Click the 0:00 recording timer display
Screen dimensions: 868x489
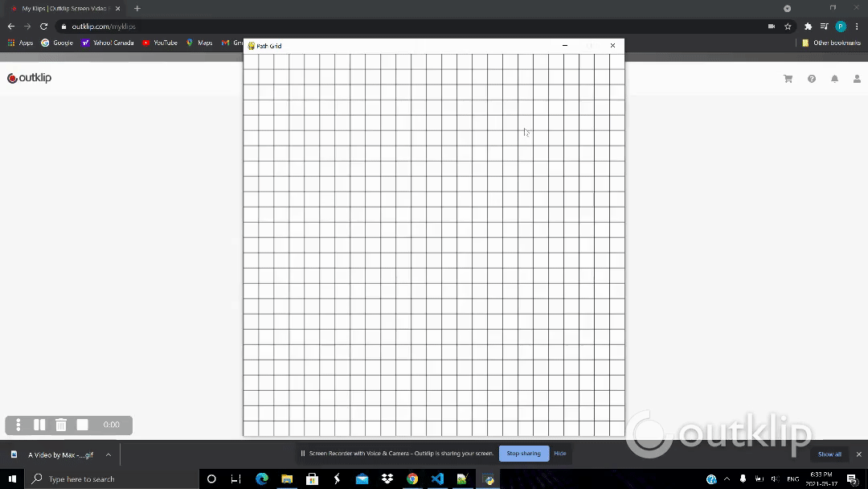pos(111,425)
